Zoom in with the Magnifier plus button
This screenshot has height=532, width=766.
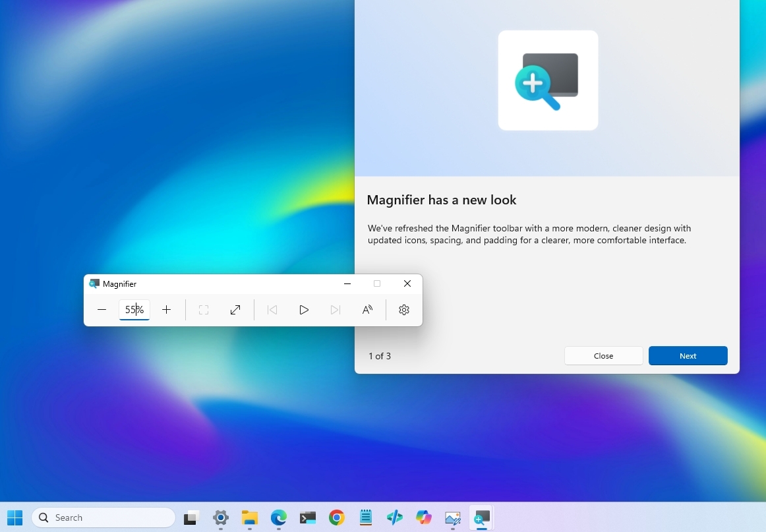pyautogui.click(x=167, y=310)
